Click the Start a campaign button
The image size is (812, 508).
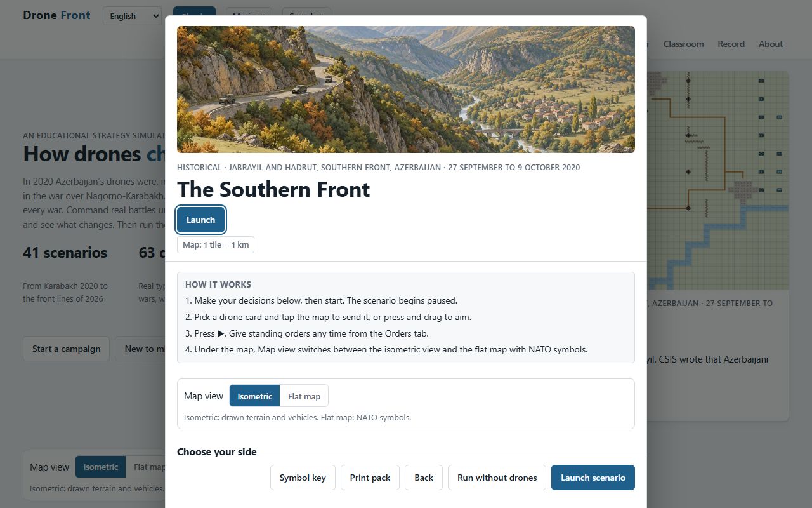click(66, 349)
